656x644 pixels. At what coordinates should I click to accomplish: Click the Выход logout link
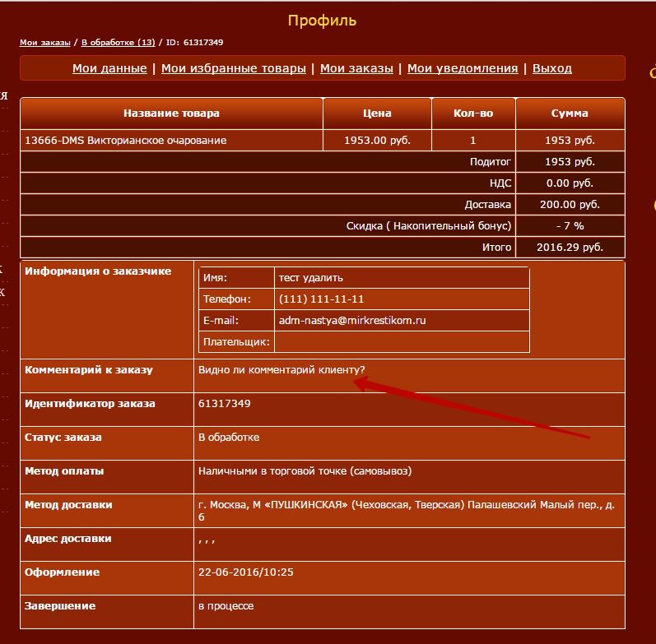tap(551, 68)
